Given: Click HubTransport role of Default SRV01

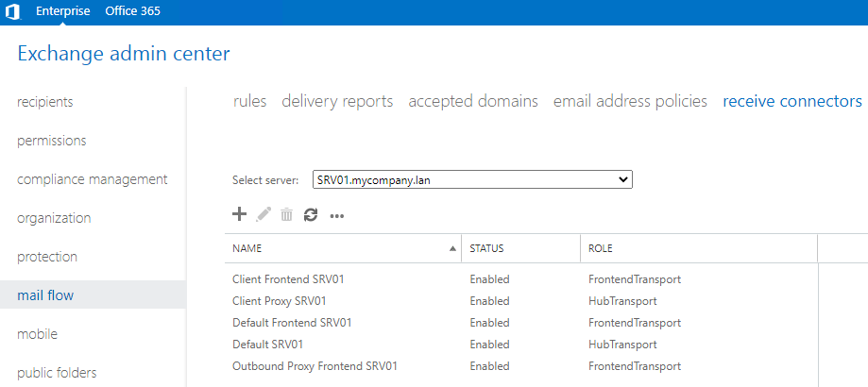Looking at the screenshot, I should pyautogui.click(x=622, y=345).
